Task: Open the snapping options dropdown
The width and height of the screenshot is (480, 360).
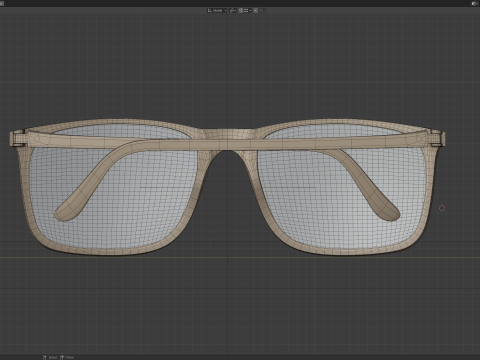Action: coord(247,10)
